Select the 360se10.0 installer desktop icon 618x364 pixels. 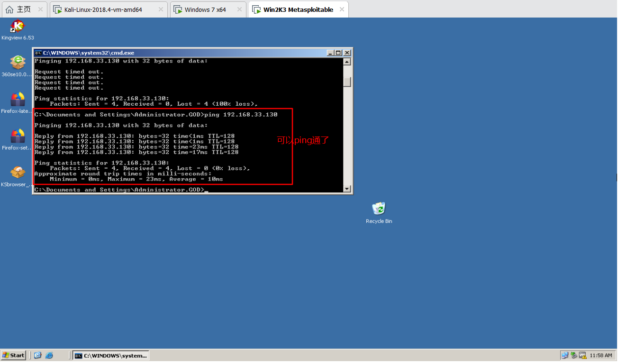coord(18,63)
